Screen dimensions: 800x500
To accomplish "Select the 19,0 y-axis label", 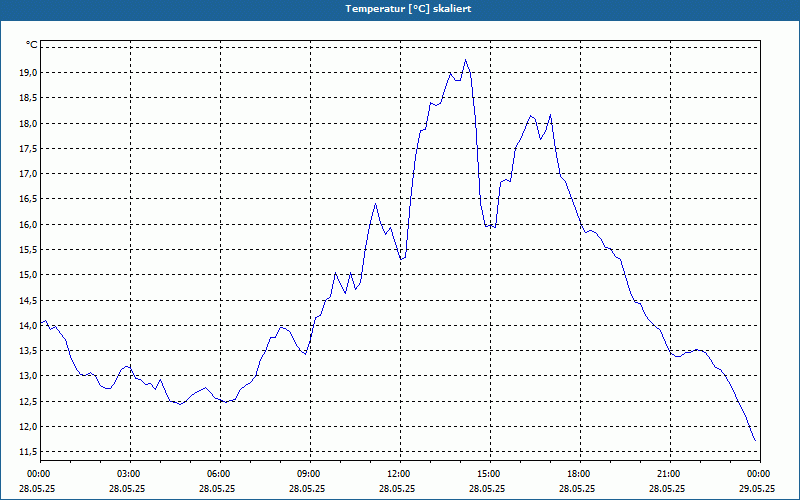I will tap(29, 72).
